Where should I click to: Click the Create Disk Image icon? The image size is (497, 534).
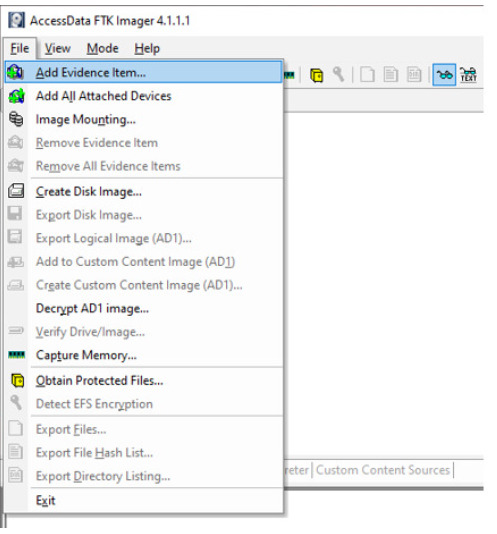click(16, 191)
